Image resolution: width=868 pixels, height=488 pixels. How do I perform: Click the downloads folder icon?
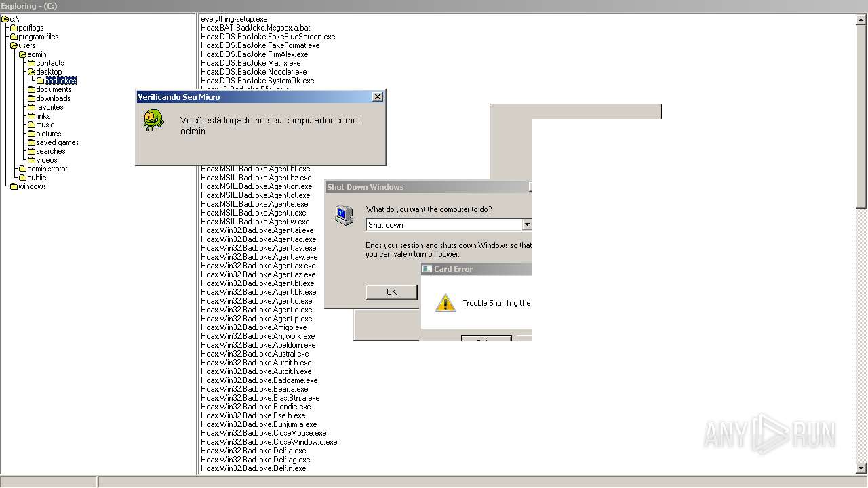tap(31, 98)
